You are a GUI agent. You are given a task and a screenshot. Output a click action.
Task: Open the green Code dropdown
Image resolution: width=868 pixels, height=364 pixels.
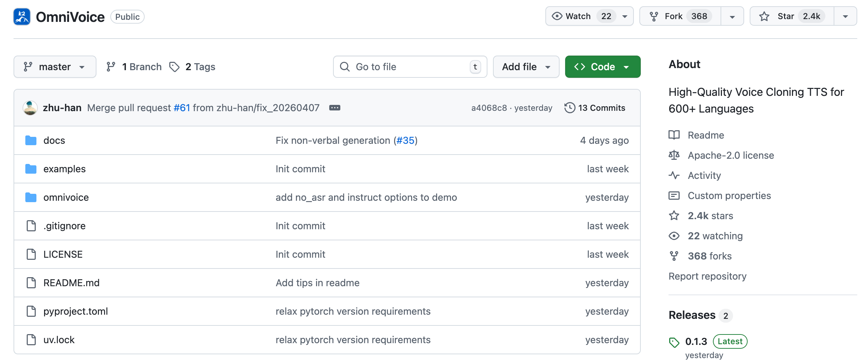(x=602, y=67)
